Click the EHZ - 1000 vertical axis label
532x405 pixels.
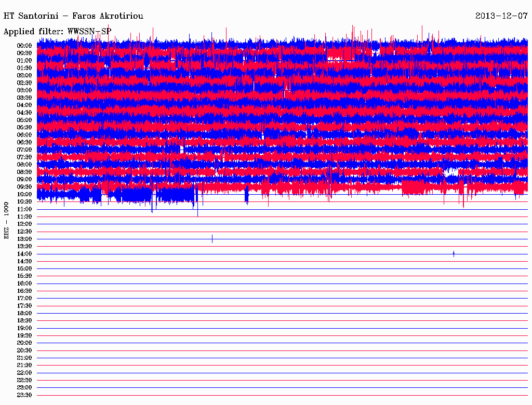pyautogui.click(x=7, y=220)
